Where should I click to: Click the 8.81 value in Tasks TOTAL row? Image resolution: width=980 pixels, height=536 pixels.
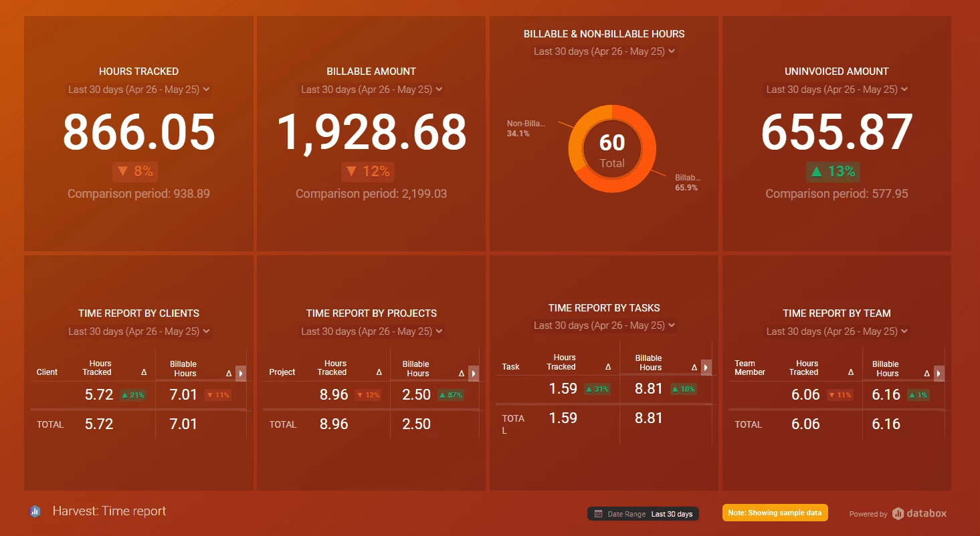tap(649, 418)
